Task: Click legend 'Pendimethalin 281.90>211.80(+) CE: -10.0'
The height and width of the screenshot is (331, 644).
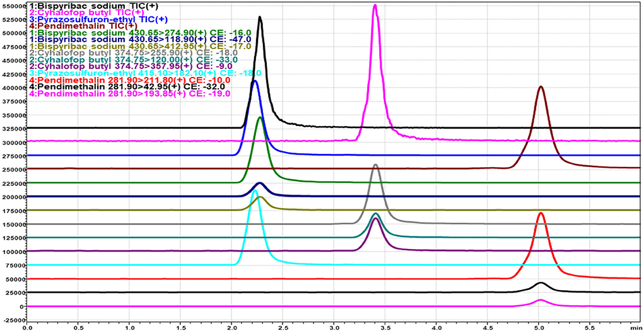Action: pos(130,79)
